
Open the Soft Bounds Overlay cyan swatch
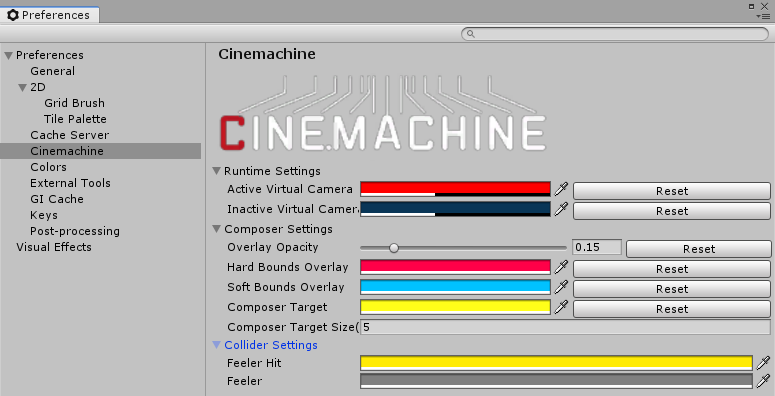click(x=455, y=287)
